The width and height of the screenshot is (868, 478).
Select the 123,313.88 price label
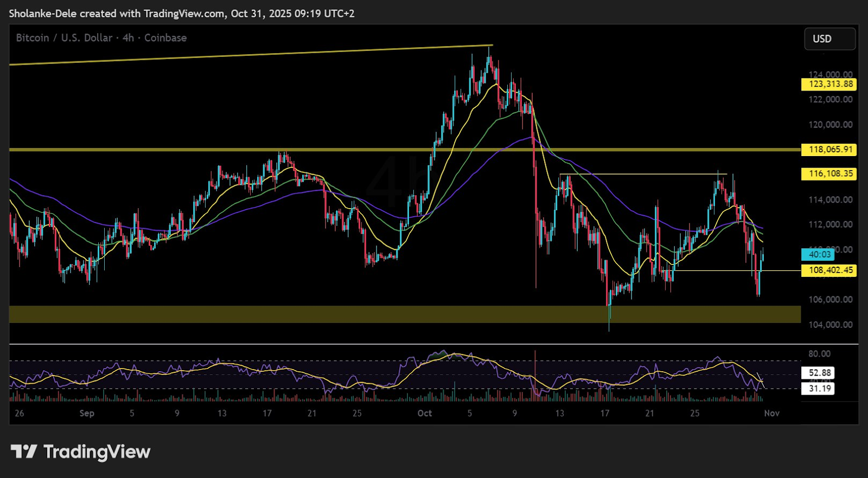(x=828, y=84)
